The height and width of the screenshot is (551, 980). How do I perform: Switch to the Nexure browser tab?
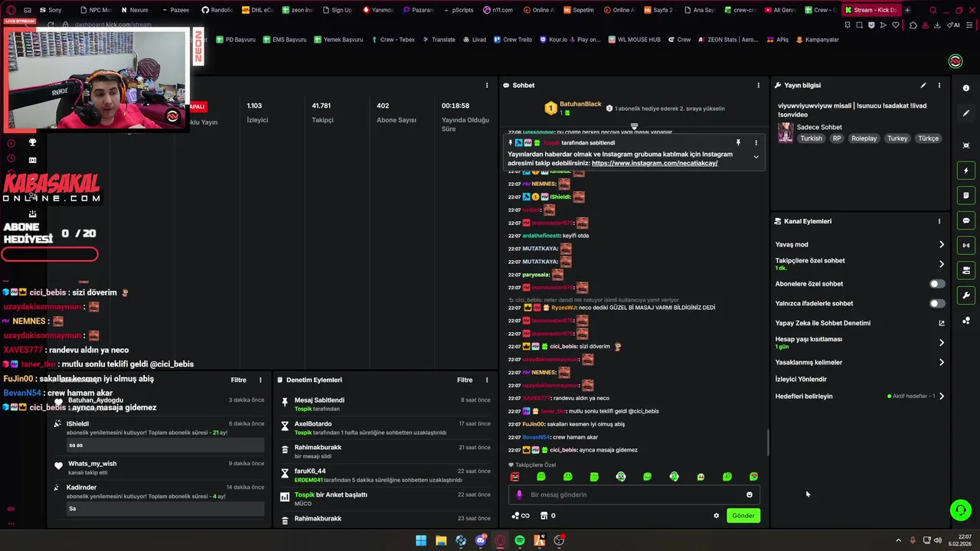pos(135,10)
